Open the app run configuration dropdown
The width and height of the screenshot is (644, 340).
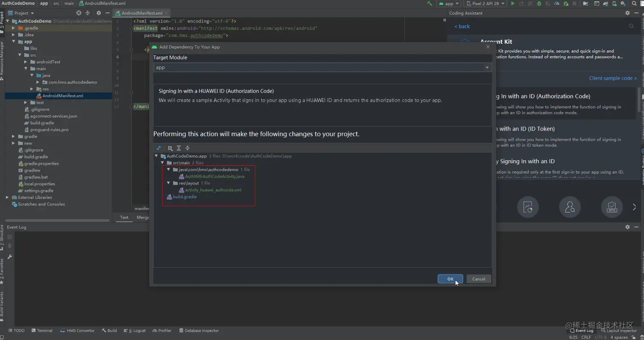(x=449, y=3)
